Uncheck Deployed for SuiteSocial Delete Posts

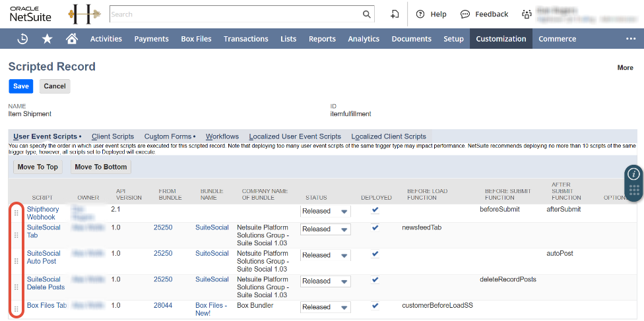tap(375, 279)
